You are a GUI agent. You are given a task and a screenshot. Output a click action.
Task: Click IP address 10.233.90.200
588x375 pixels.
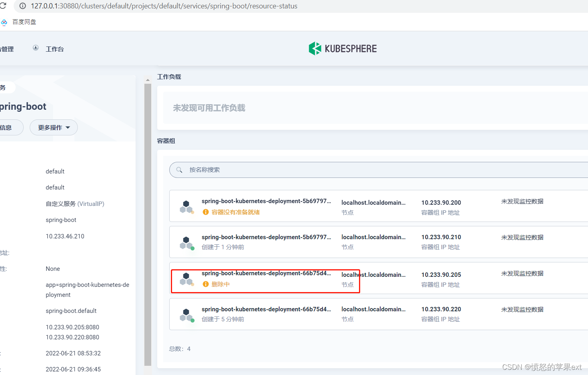(441, 203)
